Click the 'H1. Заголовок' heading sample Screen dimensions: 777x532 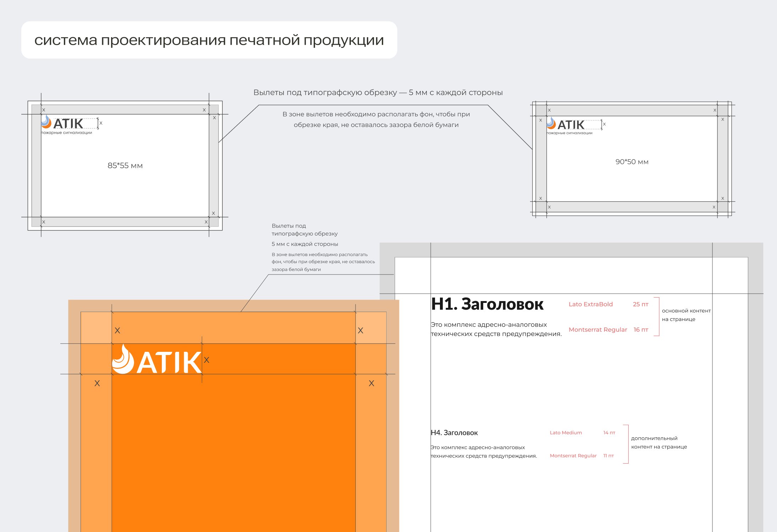487,304
